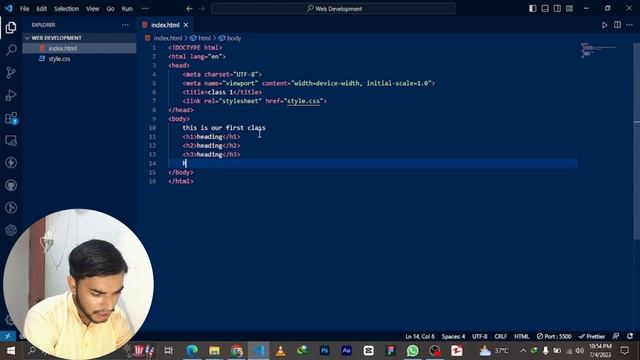Change end of line via CRLF
The width and height of the screenshot is (640, 360).
(501, 336)
